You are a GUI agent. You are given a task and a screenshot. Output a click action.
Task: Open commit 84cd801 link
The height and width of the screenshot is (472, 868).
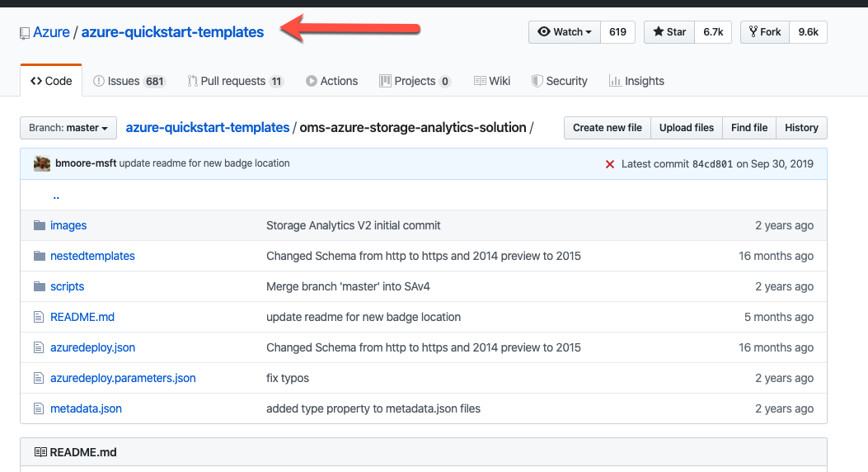712,163
